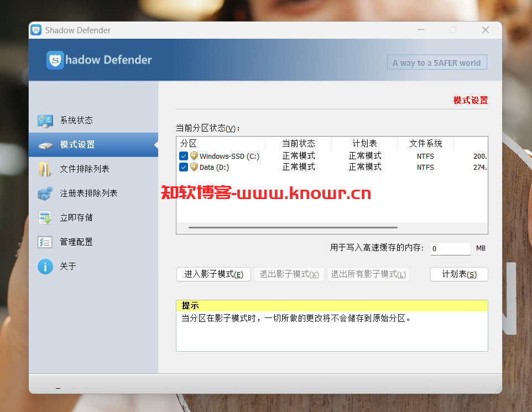The image size is (532, 412).
Task: Uncheck the Windows-SSD (C:) partition checkbox
Action: tap(184, 156)
